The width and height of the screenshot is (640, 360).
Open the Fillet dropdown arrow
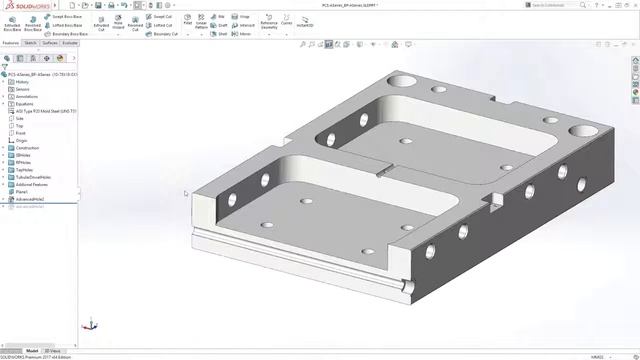pyautogui.click(x=188, y=35)
